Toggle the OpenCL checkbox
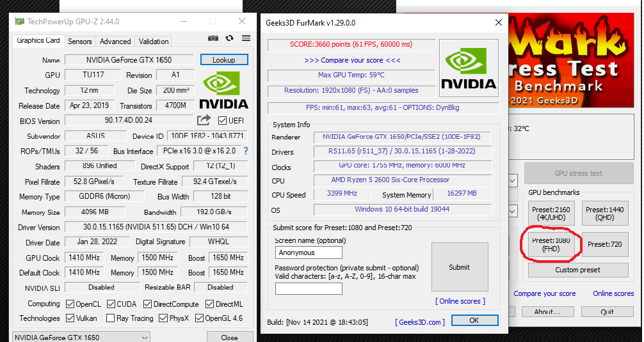Image resolution: width=644 pixels, height=342 pixels. 70,304
